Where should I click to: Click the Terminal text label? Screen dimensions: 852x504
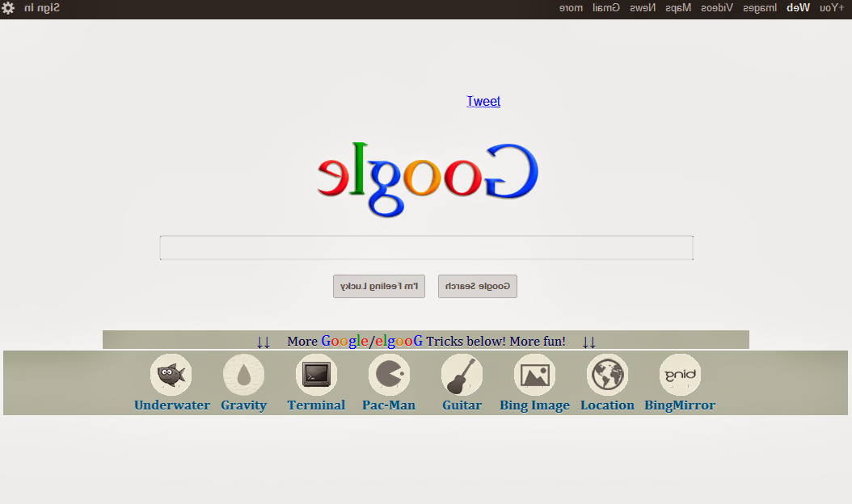tap(316, 405)
